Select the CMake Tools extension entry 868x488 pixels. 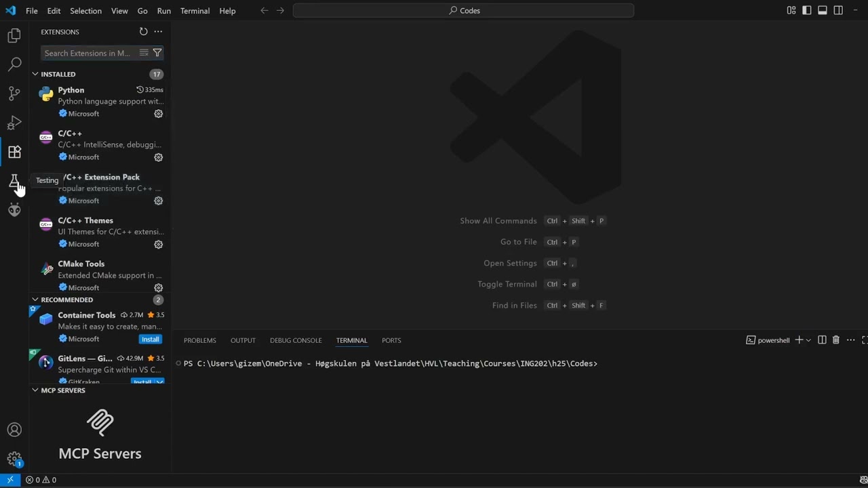[x=100, y=275]
